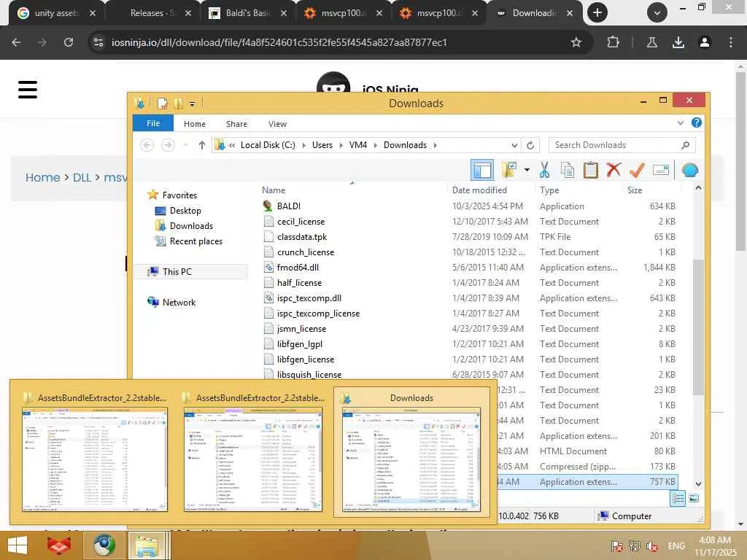Viewport: 747px width, 560px height.
Task: Click the Home breadcrumb link on webpage
Action: click(x=43, y=178)
